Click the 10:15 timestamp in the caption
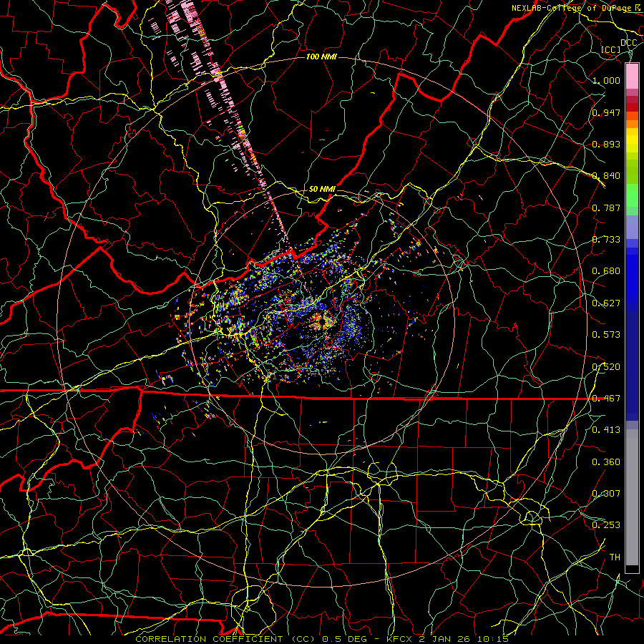This screenshot has width=644, height=644. (493, 639)
